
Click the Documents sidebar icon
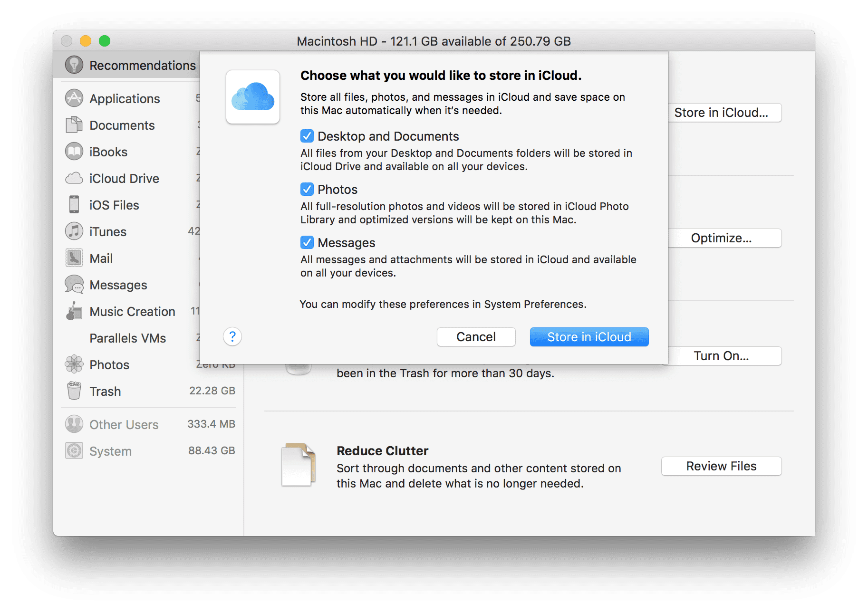74,125
